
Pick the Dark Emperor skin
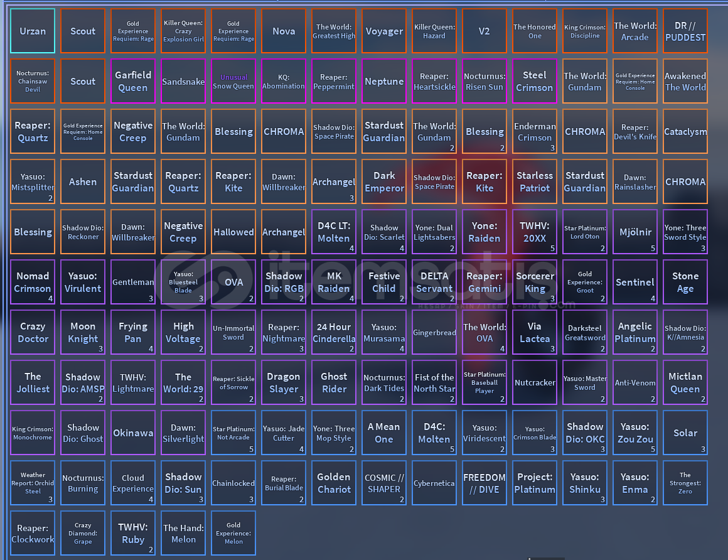click(x=384, y=181)
